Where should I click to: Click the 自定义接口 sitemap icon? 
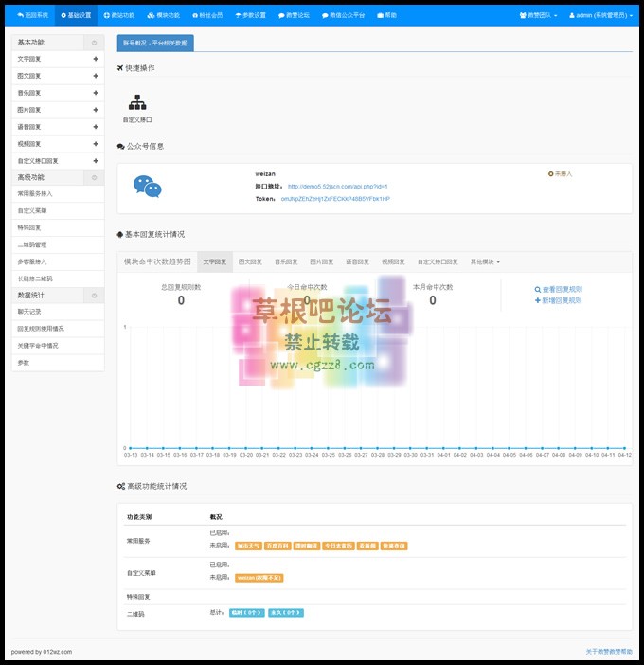point(137,102)
